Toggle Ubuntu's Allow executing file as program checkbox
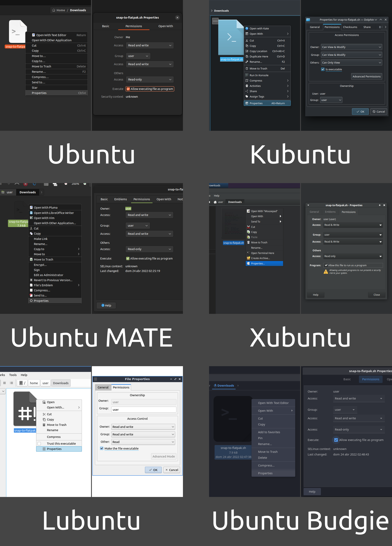 128,89
